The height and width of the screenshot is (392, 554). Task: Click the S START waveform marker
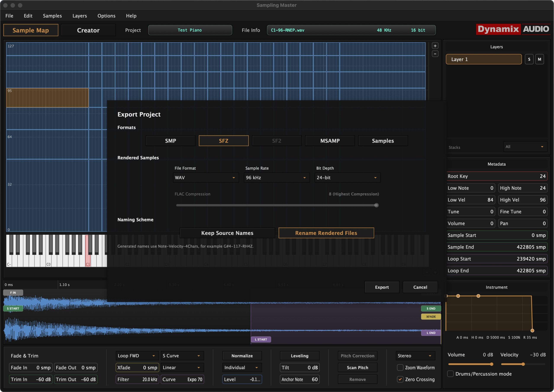(13, 308)
